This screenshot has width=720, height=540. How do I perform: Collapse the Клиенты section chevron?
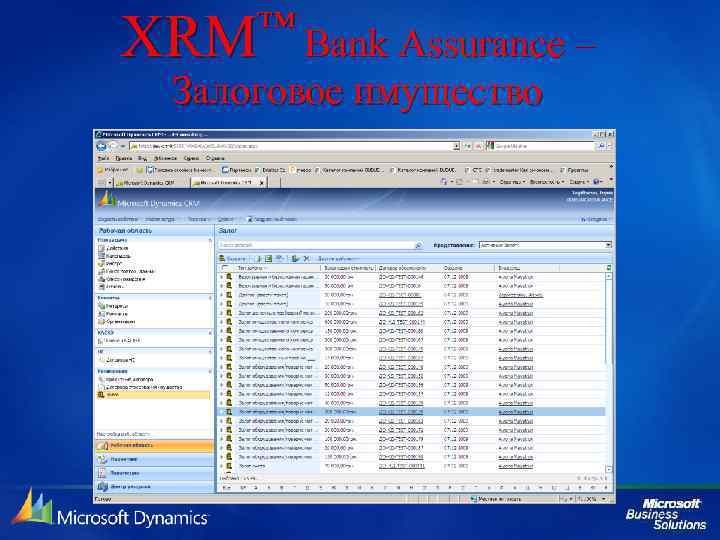pos(210,298)
